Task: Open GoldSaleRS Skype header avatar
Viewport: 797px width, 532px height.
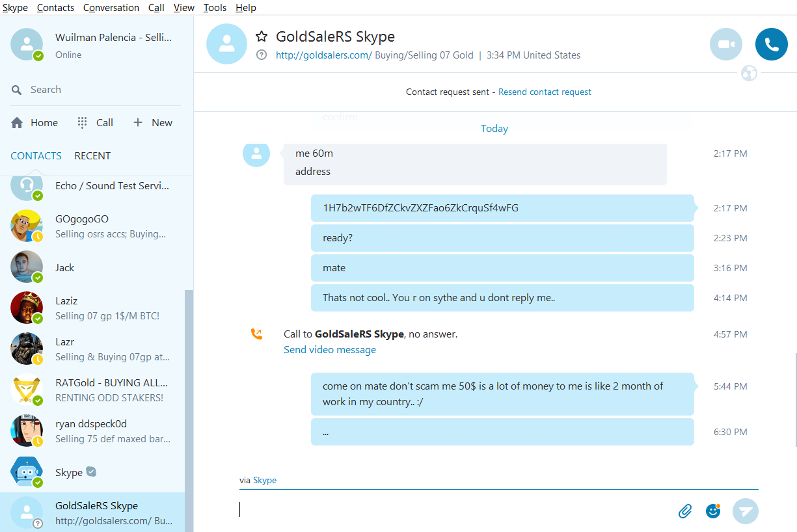Action: click(226, 44)
